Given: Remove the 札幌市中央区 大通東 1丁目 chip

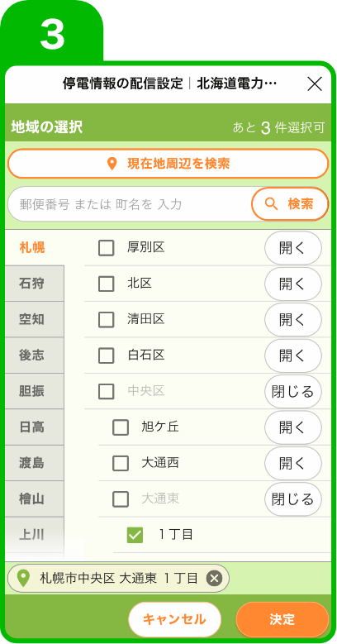Looking at the screenshot, I should [x=214, y=579].
